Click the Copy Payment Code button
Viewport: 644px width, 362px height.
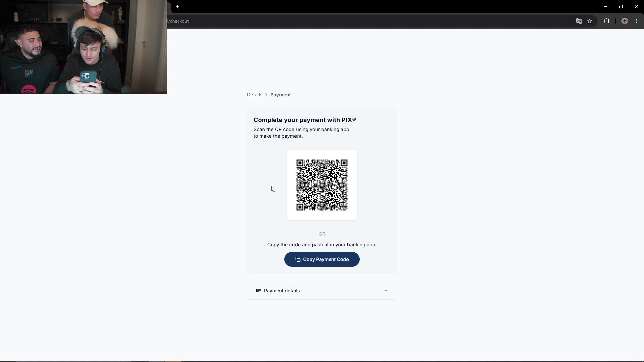pos(322,259)
